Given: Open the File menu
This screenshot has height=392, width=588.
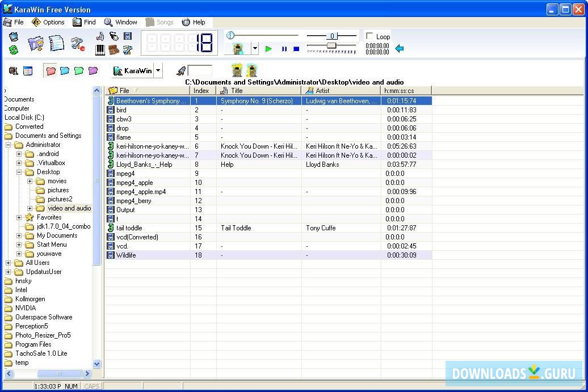Looking at the screenshot, I should click(x=14, y=22).
